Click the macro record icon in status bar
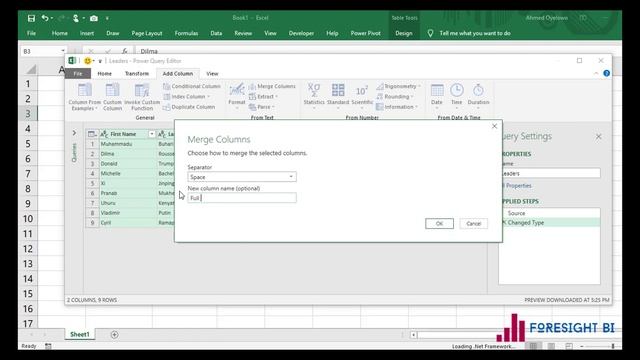Image resolution: width=640 pixels, height=360 pixels. (x=48, y=346)
